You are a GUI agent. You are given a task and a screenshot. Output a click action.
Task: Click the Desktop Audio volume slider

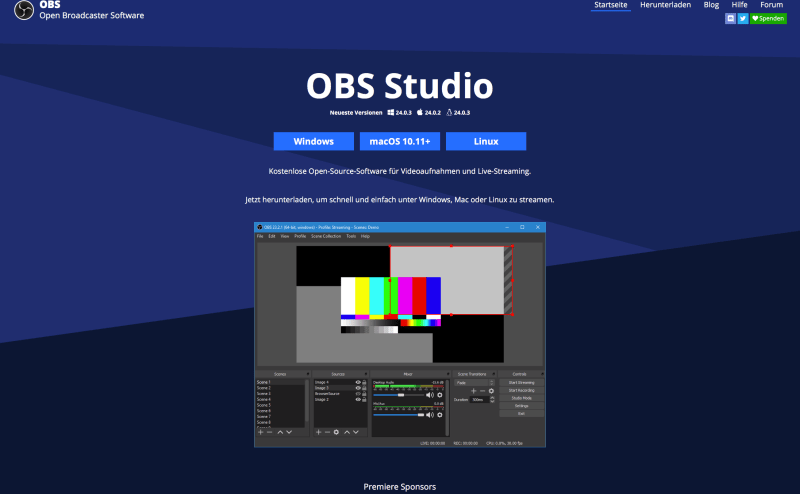tap(400, 395)
